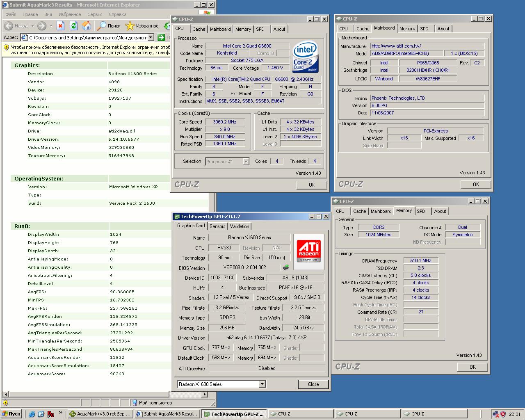Click the shield icon in IE status bar
525x420 pixels.
pos(5,402)
